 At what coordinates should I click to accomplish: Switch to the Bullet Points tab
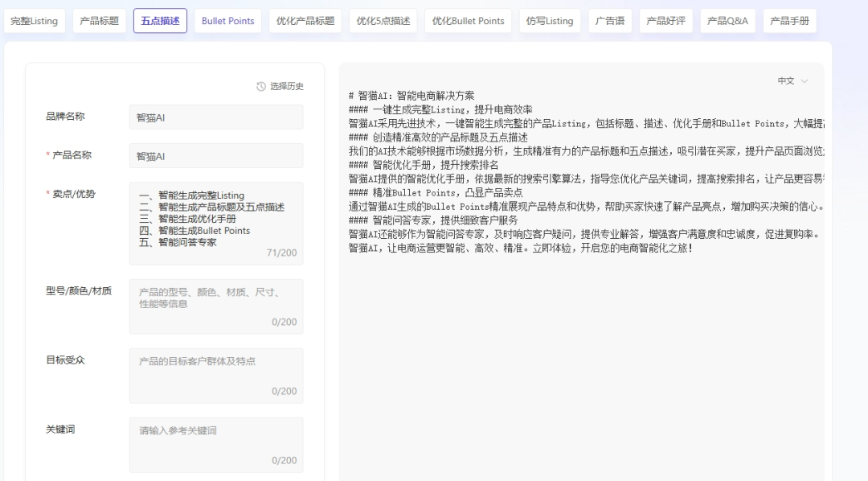pyautogui.click(x=227, y=21)
